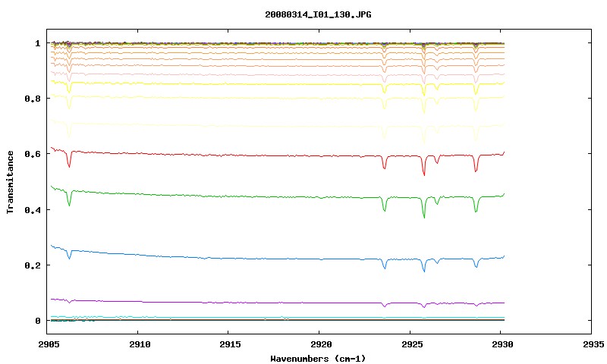Click the y-axis tick label 0.6
The height and width of the screenshot is (364, 607).
click(33, 154)
